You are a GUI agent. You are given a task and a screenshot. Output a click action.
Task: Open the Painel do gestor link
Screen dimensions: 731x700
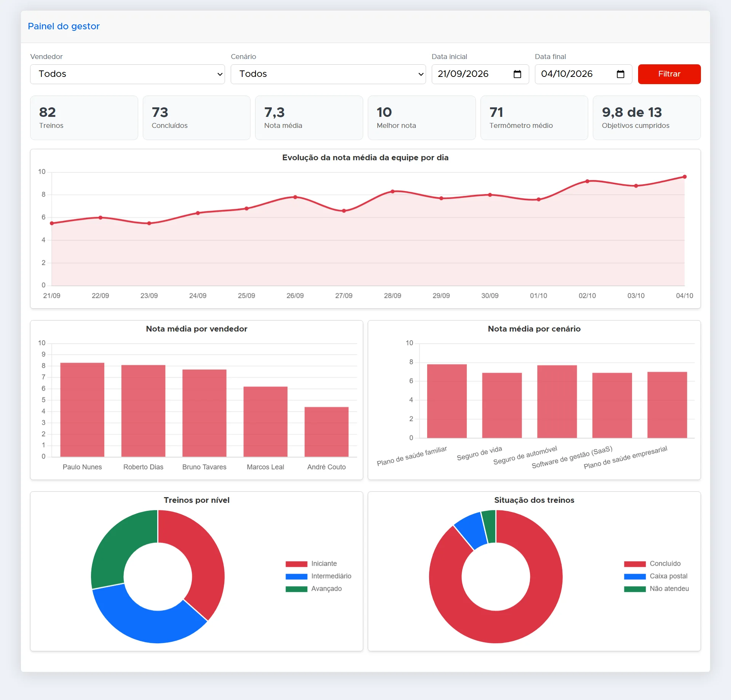64,26
